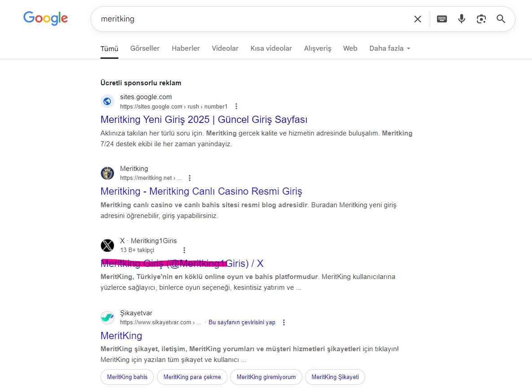
Task: Open options menu for meritking.net result
Action: (190, 178)
